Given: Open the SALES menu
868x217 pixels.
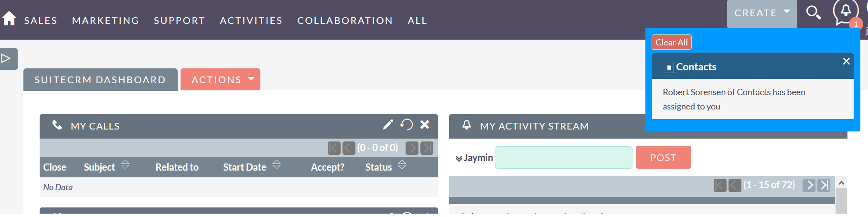Looking at the screenshot, I should (x=41, y=21).
